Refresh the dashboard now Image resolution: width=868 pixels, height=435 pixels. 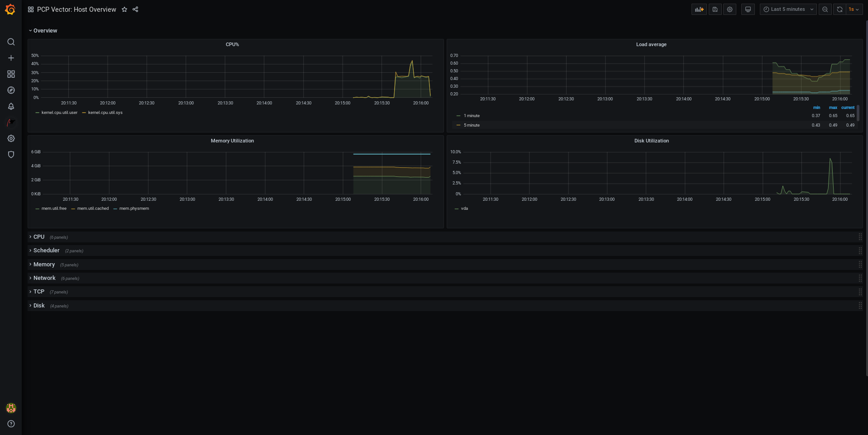coord(839,9)
